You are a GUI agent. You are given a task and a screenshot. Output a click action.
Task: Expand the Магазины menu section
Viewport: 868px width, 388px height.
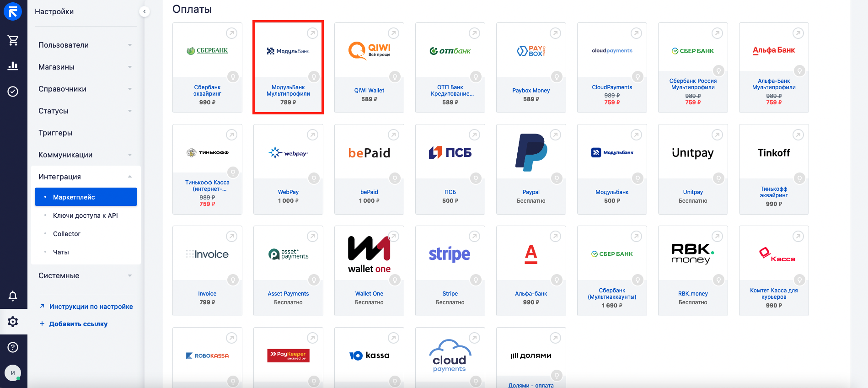pos(86,67)
